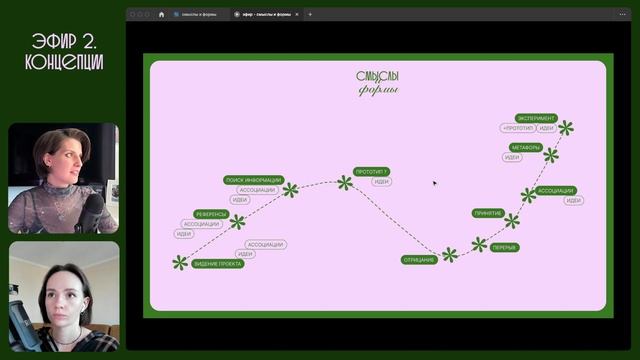Click the green 'ОТРИЦАНИЕ' label
The height and width of the screenshot is (360, 640).
coord(419,260)
